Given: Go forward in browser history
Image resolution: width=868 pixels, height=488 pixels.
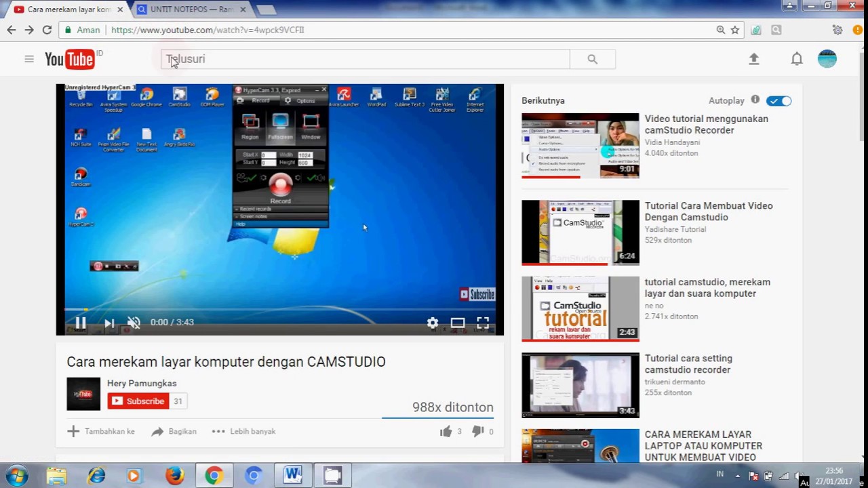Looking at the screenshot, I should click(29, 30).
